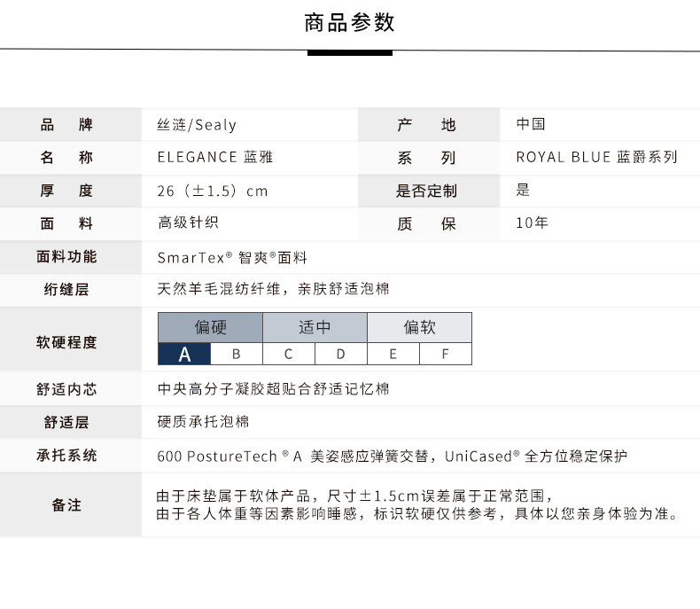
Task: Click the 由于各人体重等因素 note line
Action: click(x=417, y=513)
